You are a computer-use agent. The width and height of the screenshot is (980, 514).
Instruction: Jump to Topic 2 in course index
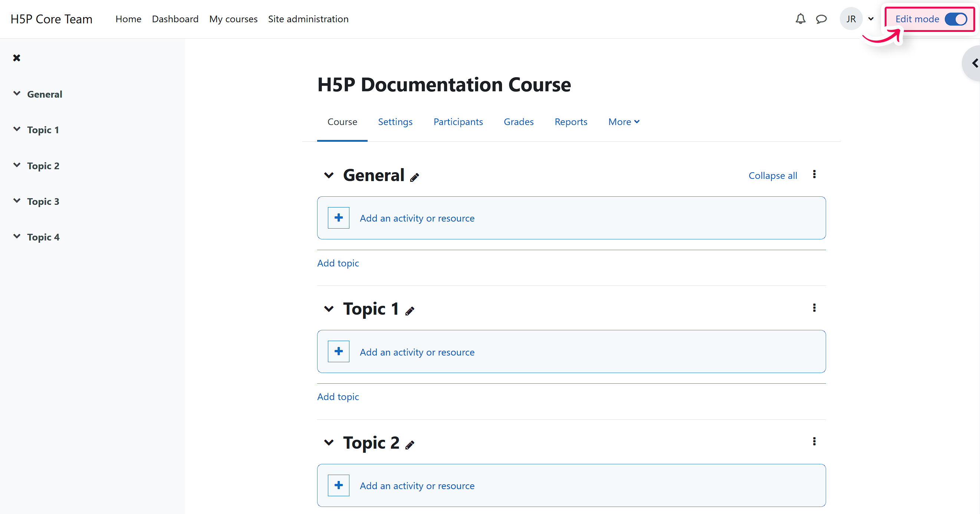[x=43, y=166]
